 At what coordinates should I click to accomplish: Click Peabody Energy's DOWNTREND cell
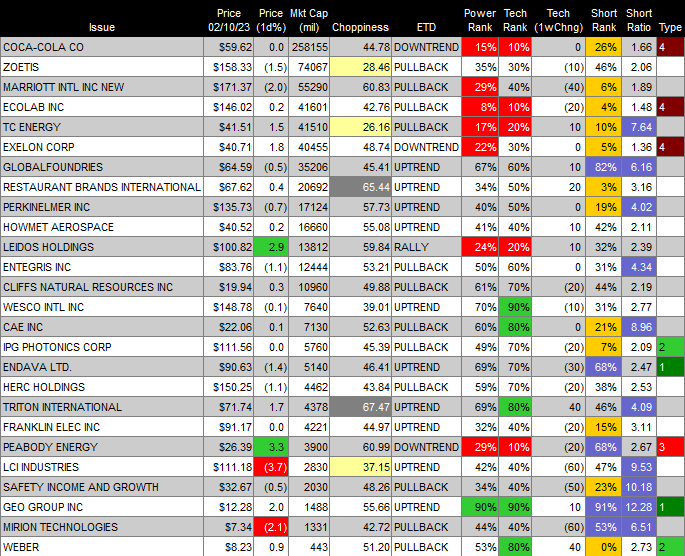point(426,447)
